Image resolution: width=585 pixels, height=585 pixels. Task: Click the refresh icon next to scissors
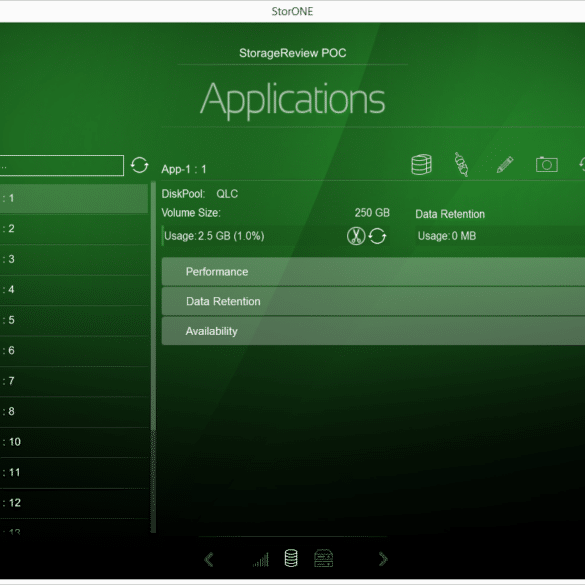point(377,236)
